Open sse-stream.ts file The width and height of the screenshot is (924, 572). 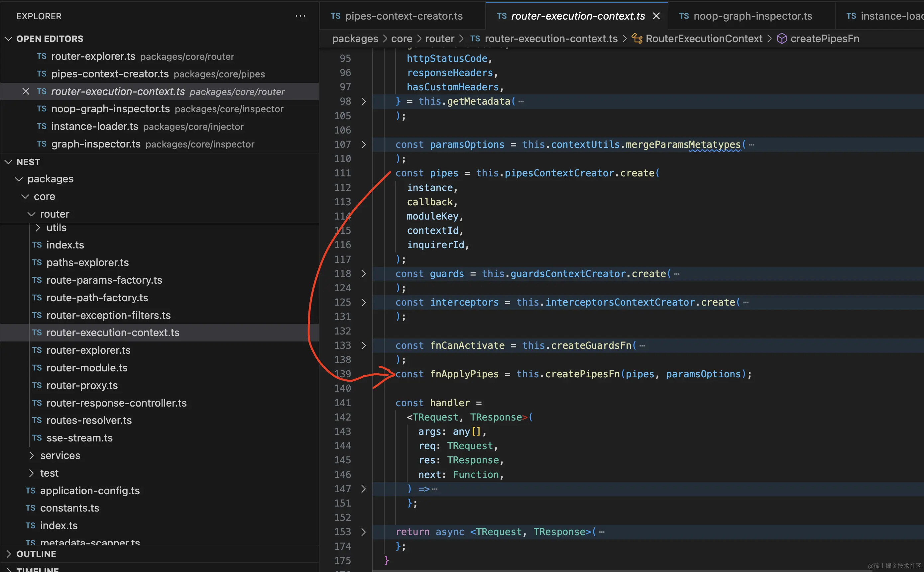[159, 438]
